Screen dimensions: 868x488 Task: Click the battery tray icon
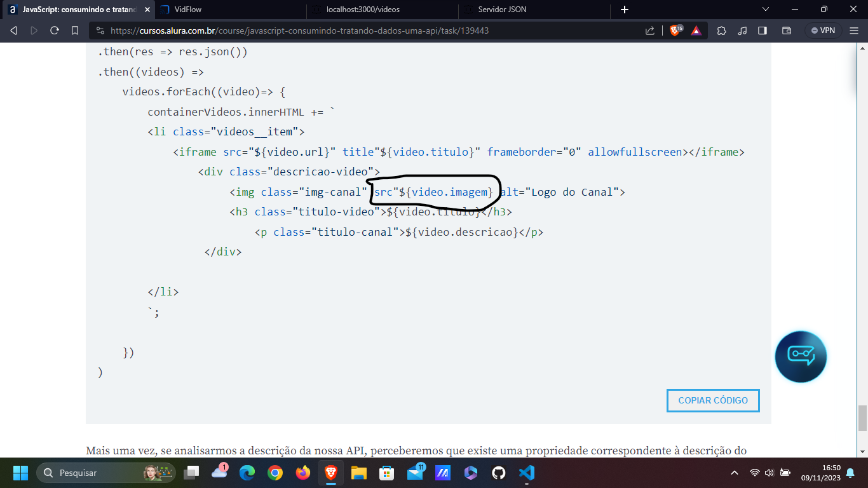[785, 473]
